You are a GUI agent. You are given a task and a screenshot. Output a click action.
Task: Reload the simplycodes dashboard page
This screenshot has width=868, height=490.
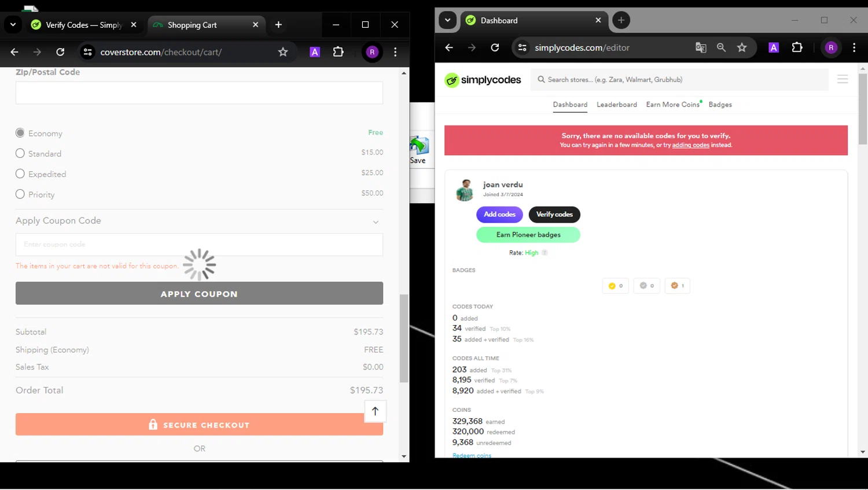click(495, 47)
